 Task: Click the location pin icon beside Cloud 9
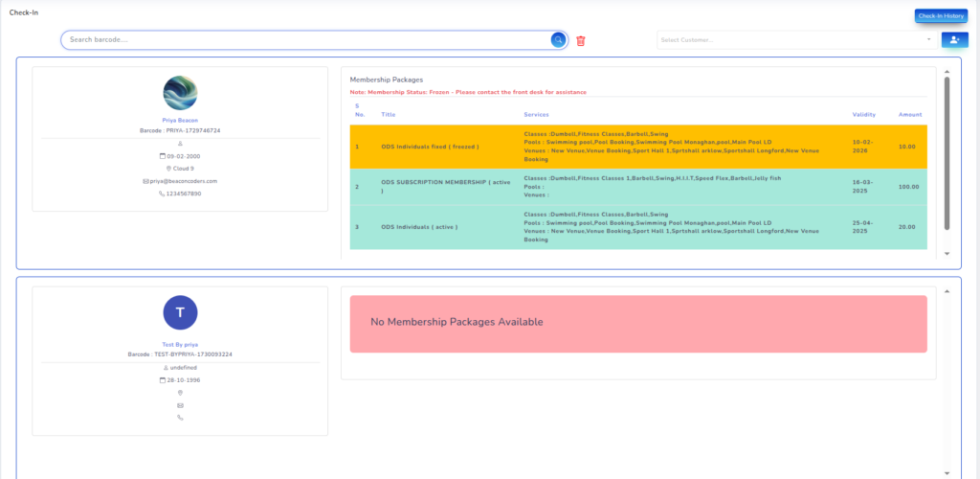point(168,169)
